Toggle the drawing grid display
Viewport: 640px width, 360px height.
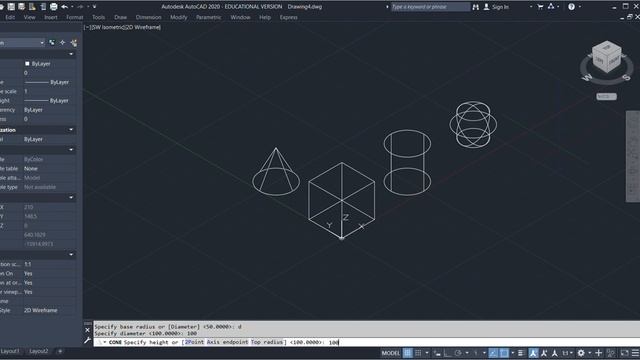click(x=407, y=353)
